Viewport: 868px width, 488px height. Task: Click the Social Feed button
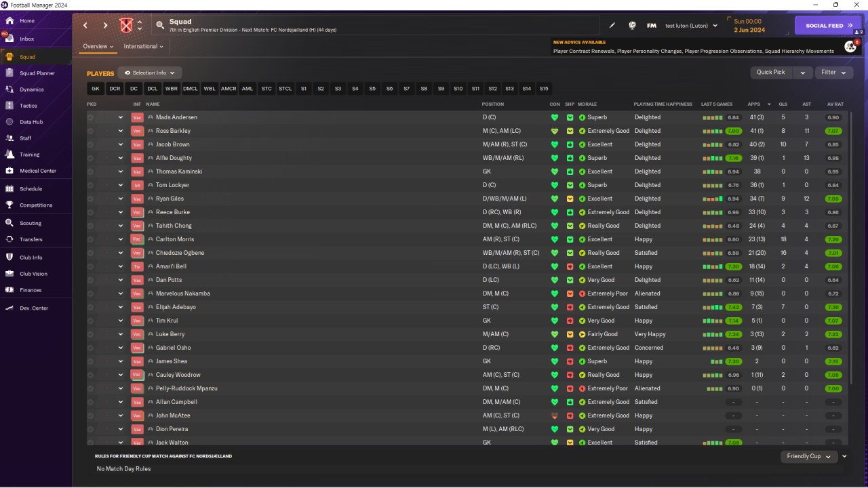828,26
